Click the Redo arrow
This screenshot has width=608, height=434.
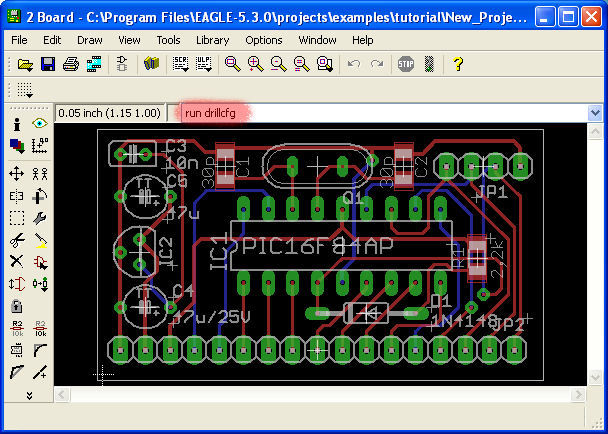(x=377, y=64)
